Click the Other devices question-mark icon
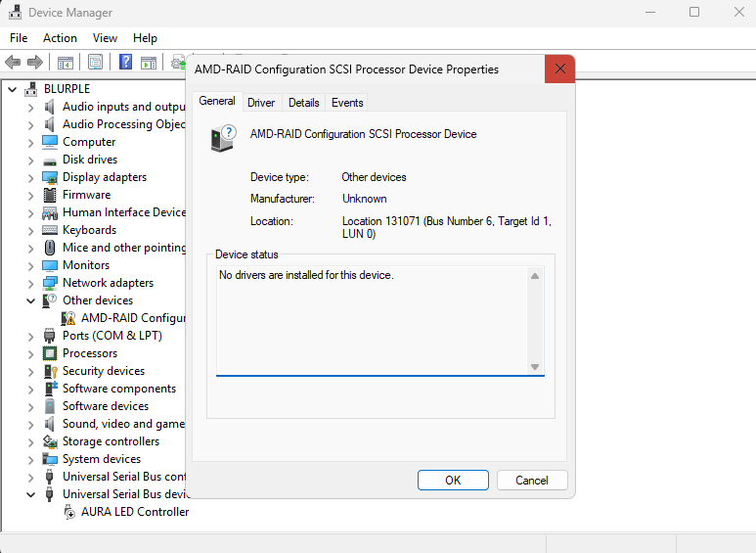Screen dimensions: 756x553 50,300
